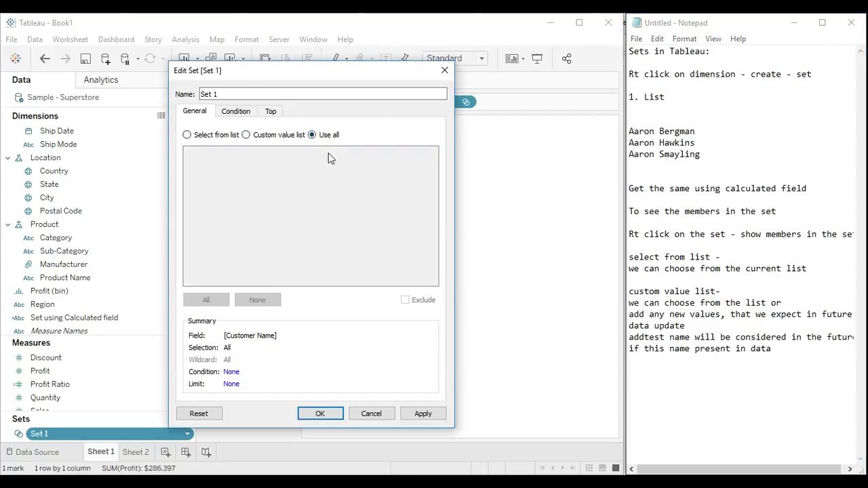Click the Limit 'None' link in Summary
The height and width of the screenshot is (488, 868).
tap(231, 384)
